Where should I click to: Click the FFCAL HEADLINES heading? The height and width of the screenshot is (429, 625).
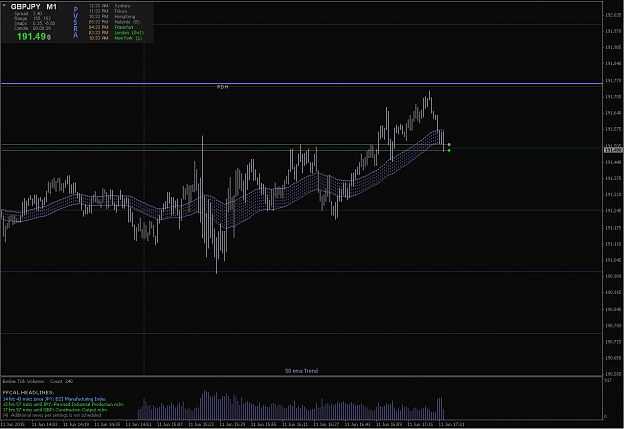(28, 393)
